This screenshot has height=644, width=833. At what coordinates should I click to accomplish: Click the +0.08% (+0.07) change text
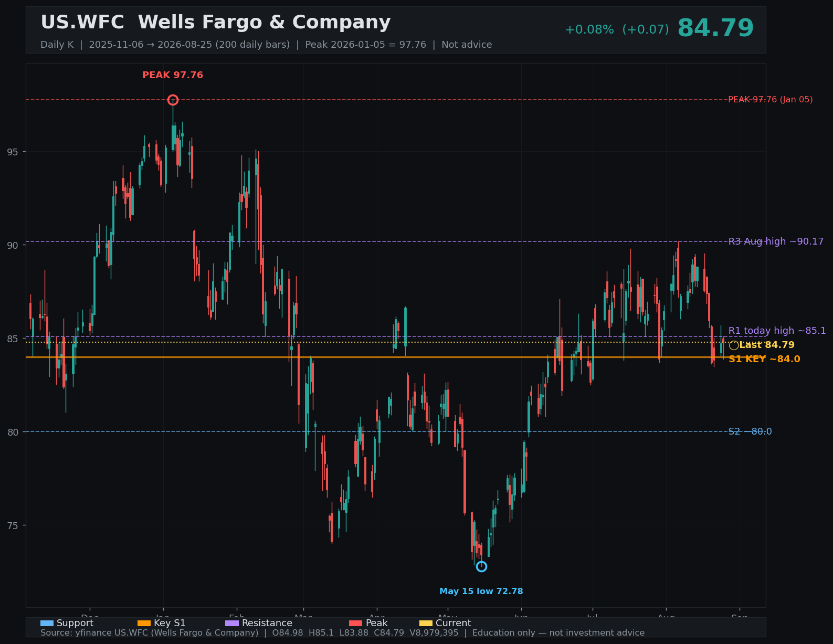[x=617, y=30]
